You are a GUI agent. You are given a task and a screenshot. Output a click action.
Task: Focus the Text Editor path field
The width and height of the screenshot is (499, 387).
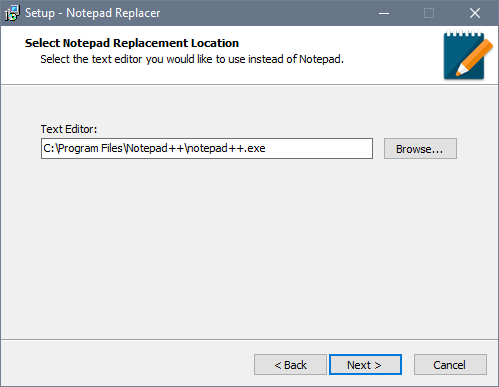(207, 149)
